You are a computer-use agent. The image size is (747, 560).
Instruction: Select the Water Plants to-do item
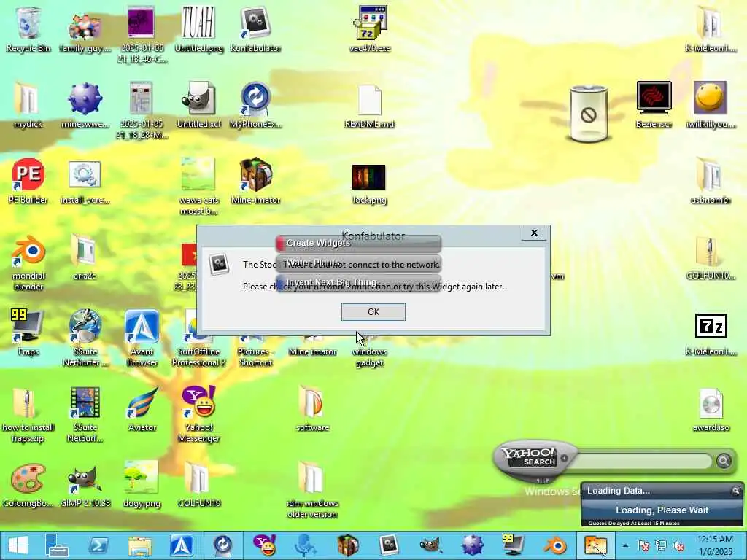(358, 262)
